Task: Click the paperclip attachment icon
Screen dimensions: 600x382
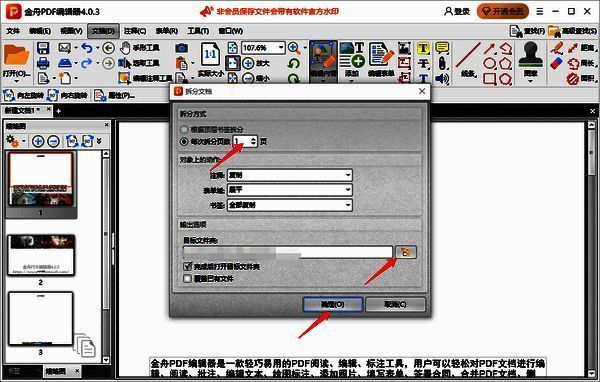Action: [x=442, y=64]
